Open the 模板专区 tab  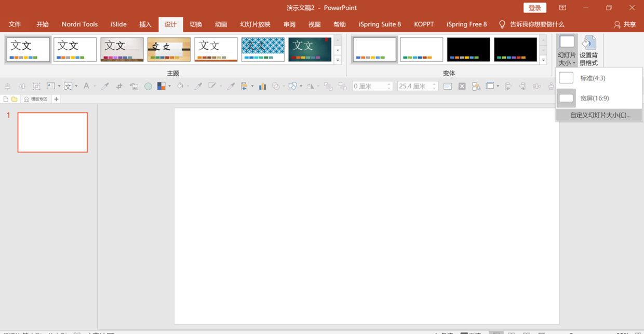(x=36, y=99)
